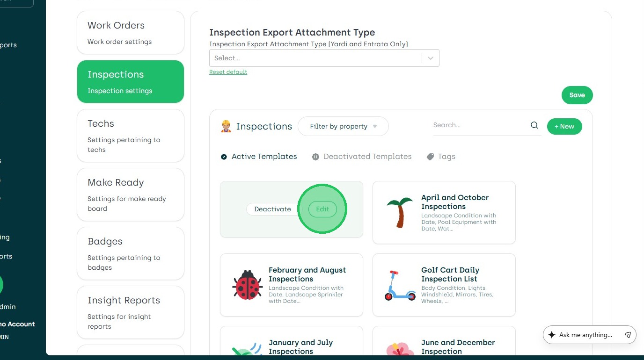Click the sparkle AI assistant icon

coord(552,335)
